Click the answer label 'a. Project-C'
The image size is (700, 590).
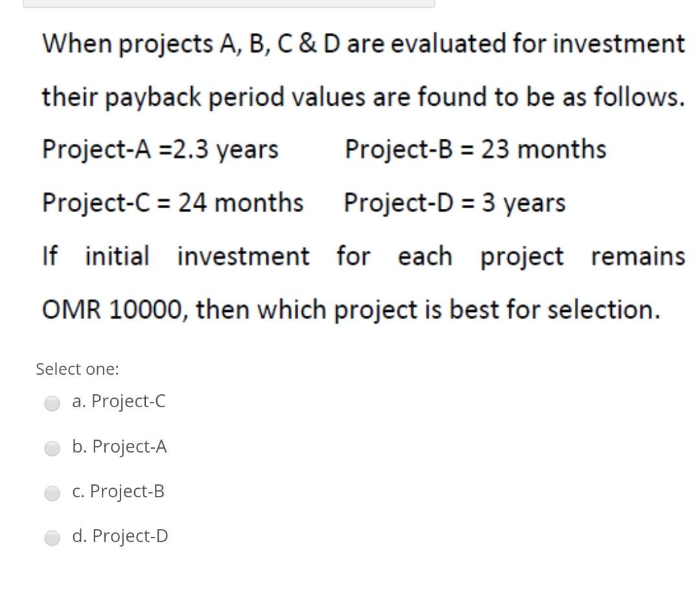click(119, 402)
